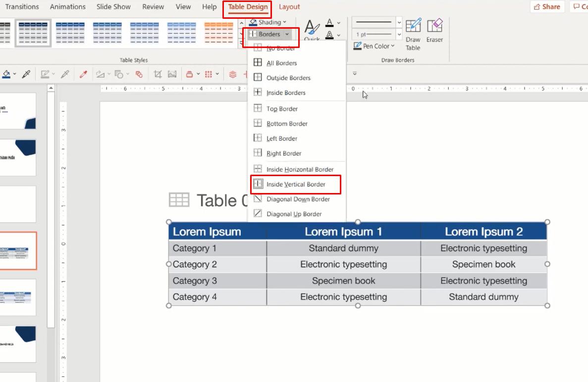The height and width of the screenshot is (382, 588).
Task: Click the picture icon beside crop
Action: (172, 74)
